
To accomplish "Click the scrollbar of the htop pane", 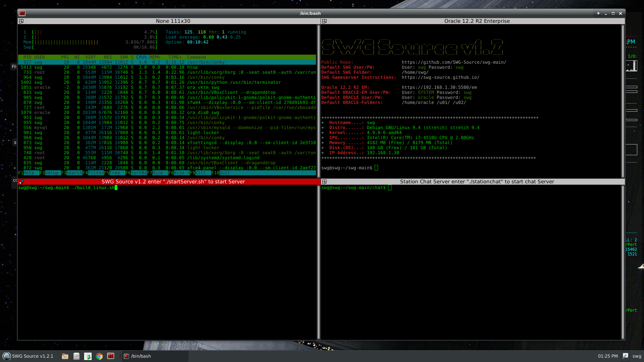I will pyautogui.click(x=318, y=101).
